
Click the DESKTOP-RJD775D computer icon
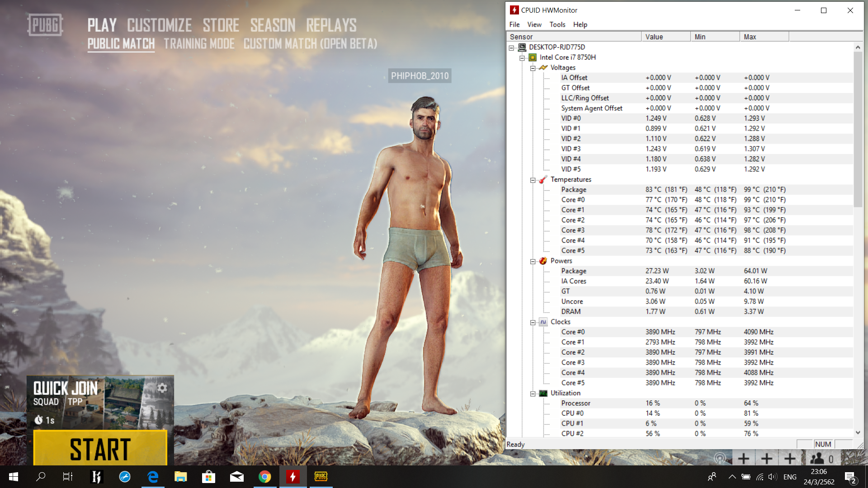click(x=522, y=47)
